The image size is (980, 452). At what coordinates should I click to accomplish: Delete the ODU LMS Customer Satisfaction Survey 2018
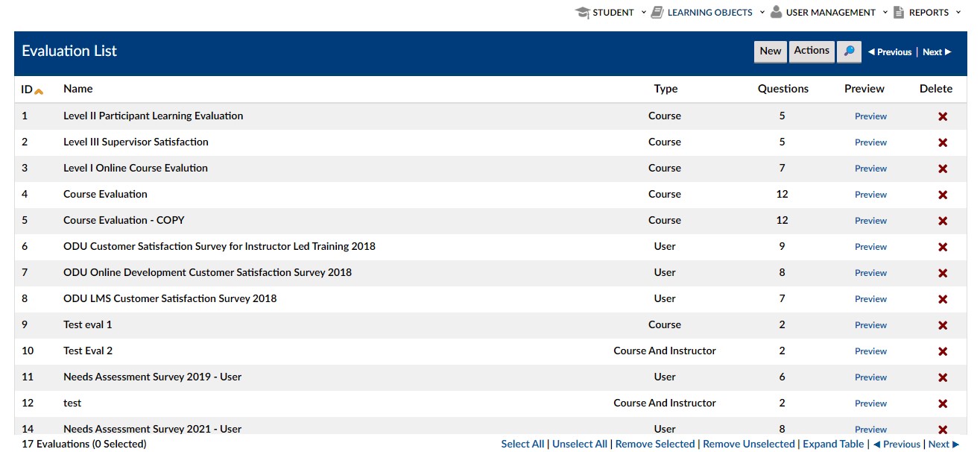point(942,299)
